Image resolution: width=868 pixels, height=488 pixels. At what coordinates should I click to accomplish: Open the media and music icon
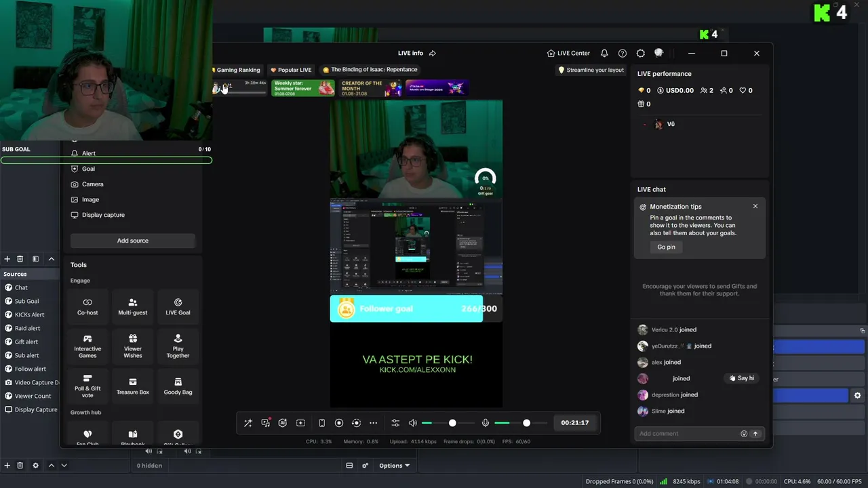[266, 423]
